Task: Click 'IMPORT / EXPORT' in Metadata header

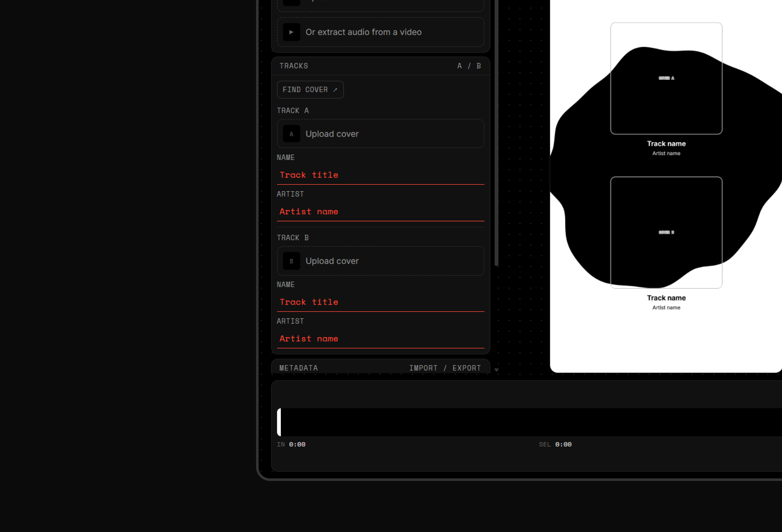Action: coord(445,368)
